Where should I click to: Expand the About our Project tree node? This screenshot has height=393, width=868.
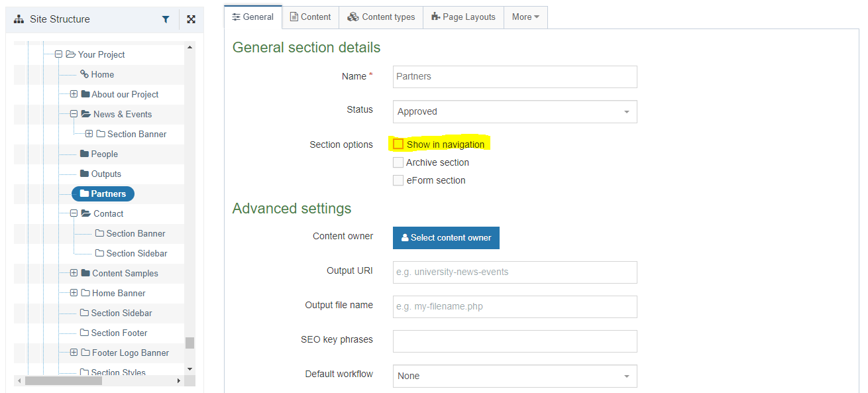(74, 94)
